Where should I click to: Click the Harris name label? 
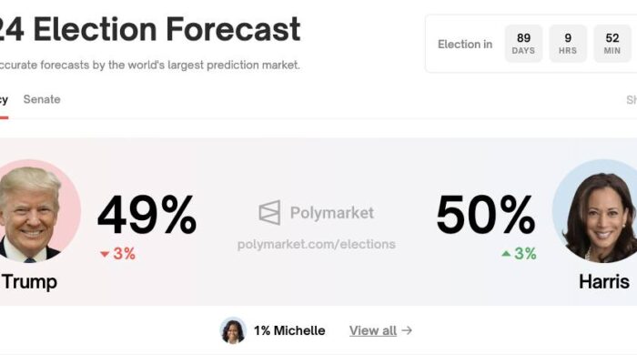click(604, 282)
